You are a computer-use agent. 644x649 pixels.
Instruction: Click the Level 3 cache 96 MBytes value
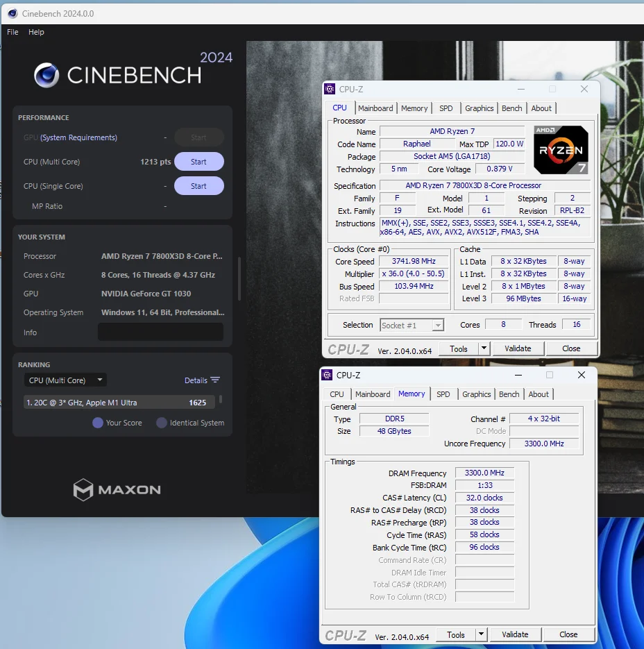pyautogui.click(x=523, y=298)
